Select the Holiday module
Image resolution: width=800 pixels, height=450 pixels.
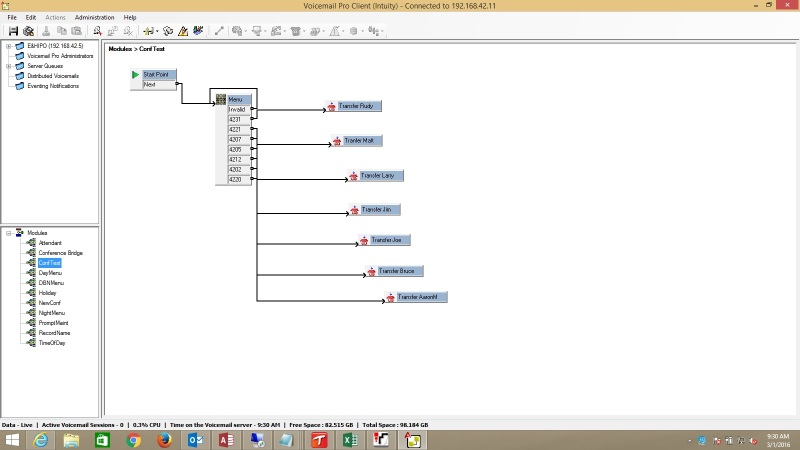click(x=47, y=293)
